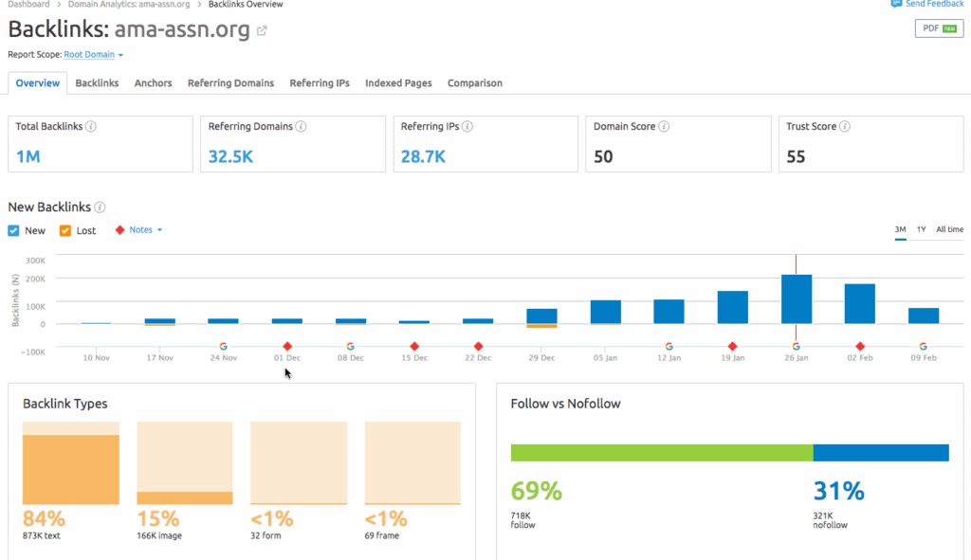Click the info icon next to Referring Domains
Image resolution: width=971 pixels, height=560 pixels.
[x=301, y=126]
